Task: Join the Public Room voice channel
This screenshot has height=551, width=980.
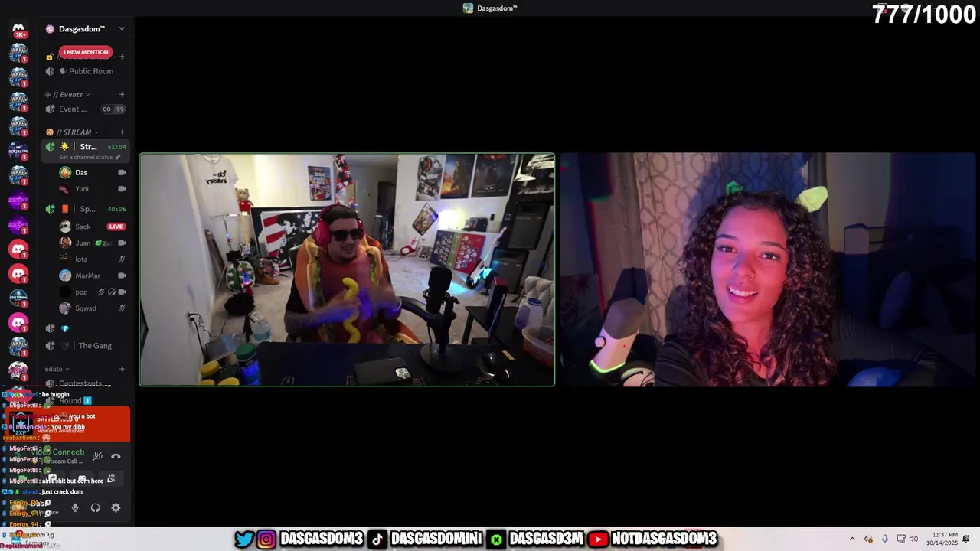Action: tap(84, 71)
